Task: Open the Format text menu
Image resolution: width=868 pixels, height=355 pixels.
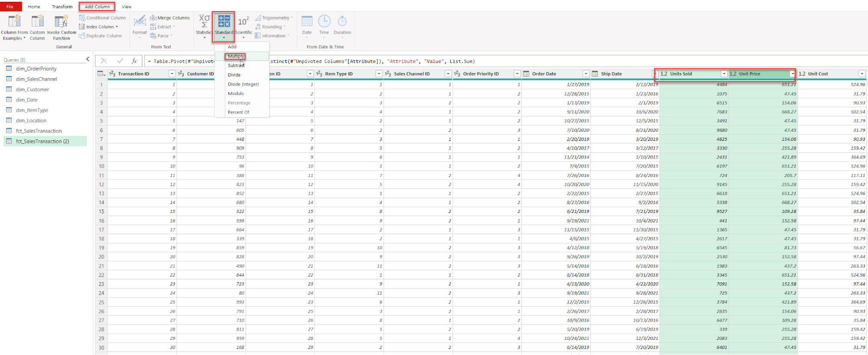Action: tap(140, 26)
